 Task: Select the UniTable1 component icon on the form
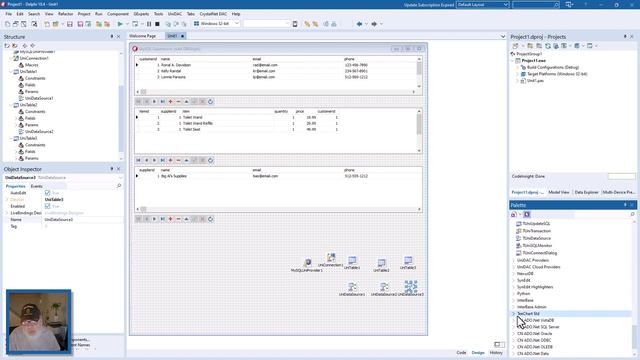(x=352, y=260)
